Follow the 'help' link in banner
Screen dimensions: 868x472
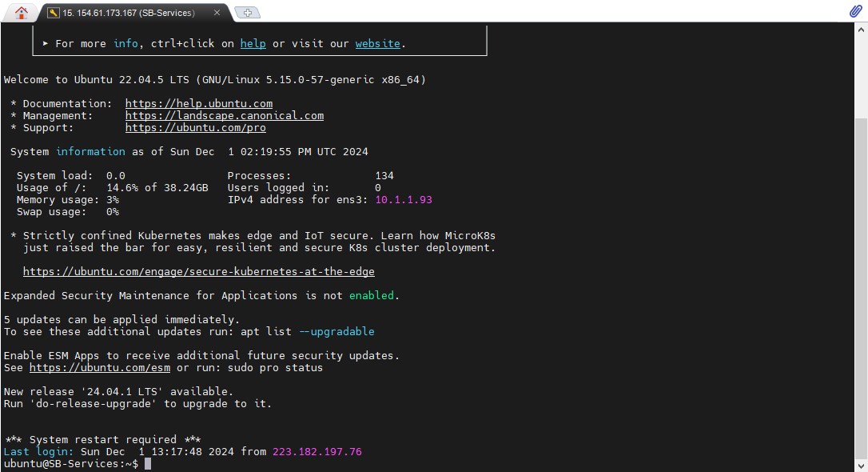253,43
